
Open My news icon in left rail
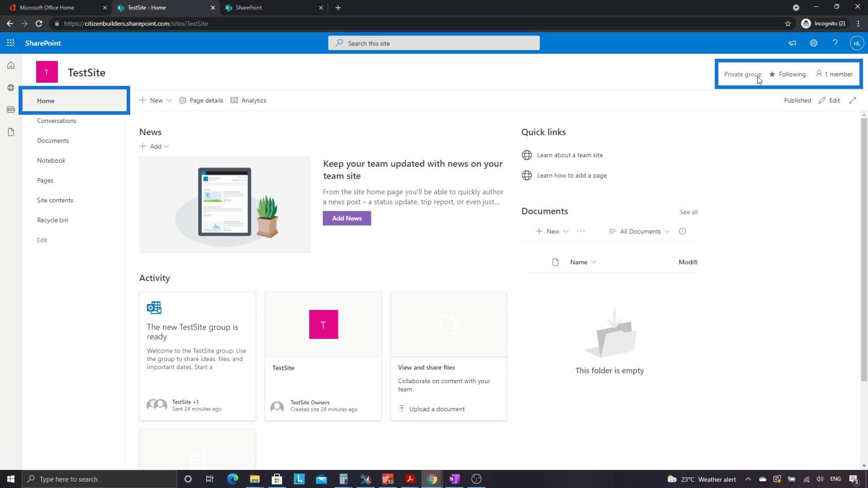(x=10, y=109)
